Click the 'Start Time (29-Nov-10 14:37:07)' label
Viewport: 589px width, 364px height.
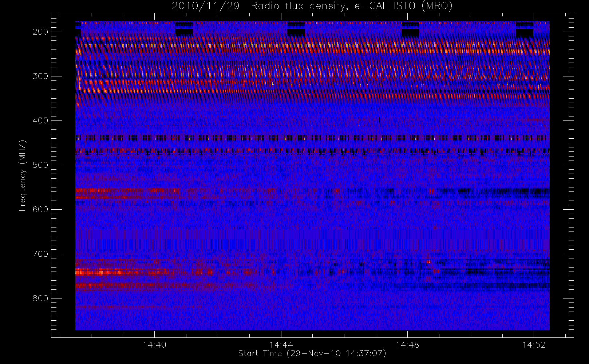click(312, 353)
